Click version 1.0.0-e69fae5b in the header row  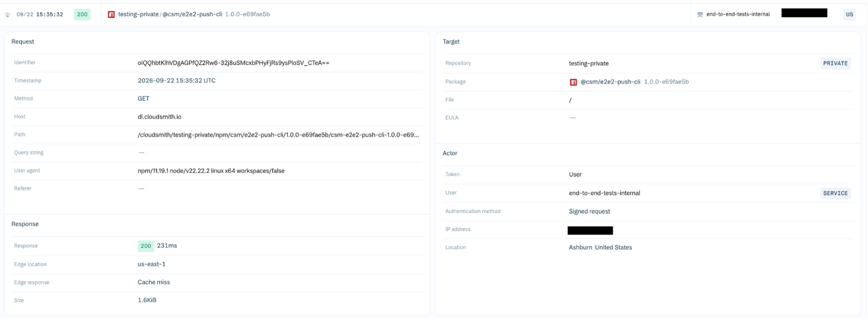[247, 14]
